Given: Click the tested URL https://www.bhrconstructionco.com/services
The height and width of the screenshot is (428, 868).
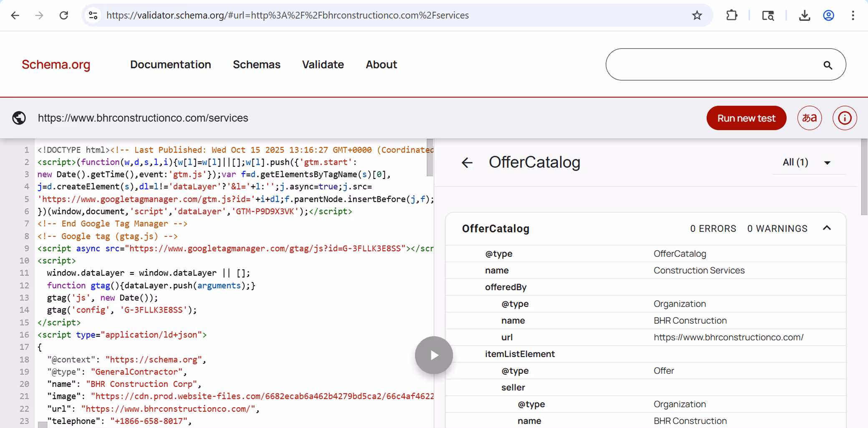Looking at the screenshot, I should (x=143, y=118).
